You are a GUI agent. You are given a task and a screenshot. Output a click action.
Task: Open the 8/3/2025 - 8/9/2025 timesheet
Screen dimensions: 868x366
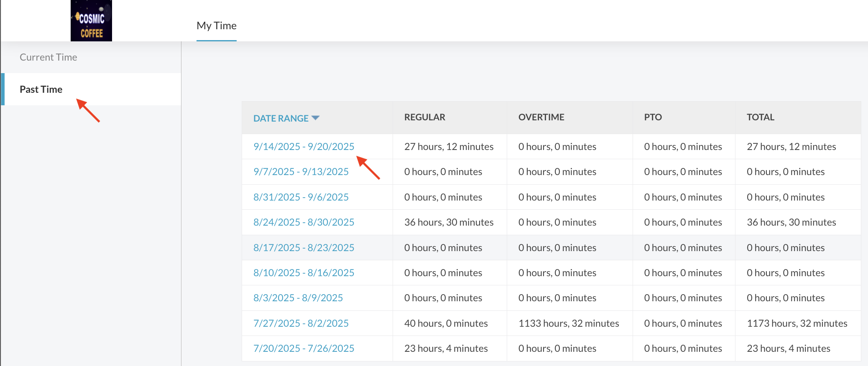click(298, 298)
